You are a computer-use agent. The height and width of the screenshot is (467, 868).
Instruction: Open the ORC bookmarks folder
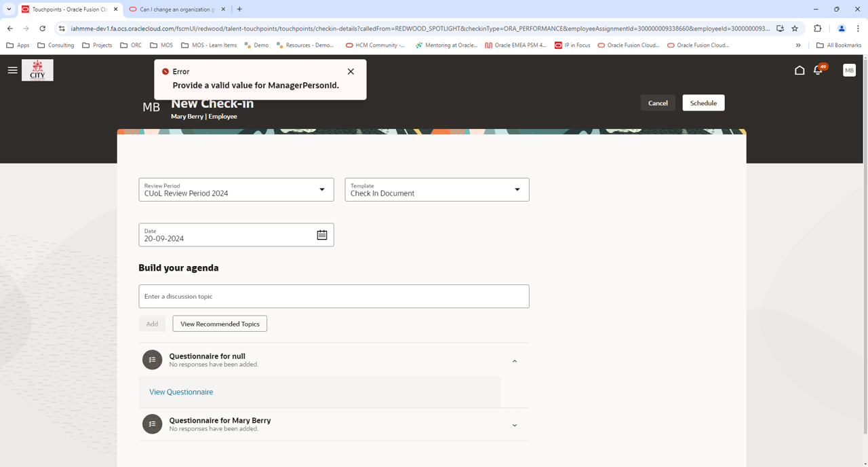point(131,45)
